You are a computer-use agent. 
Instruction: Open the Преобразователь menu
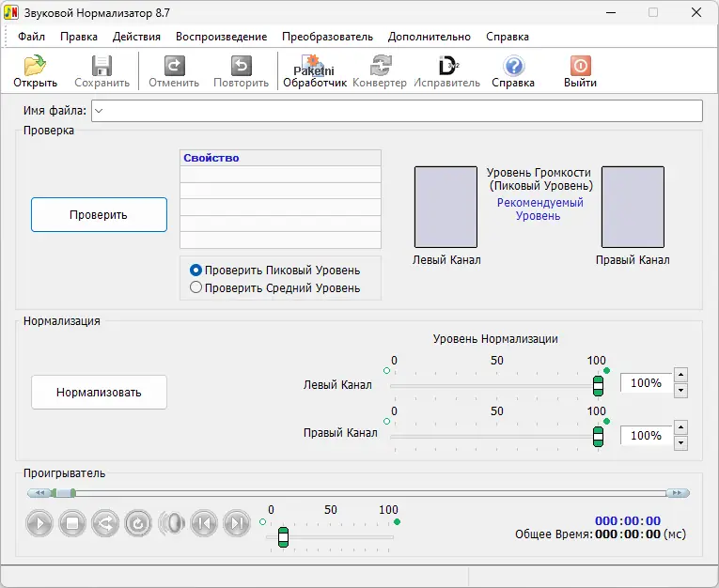click(327, 37)
